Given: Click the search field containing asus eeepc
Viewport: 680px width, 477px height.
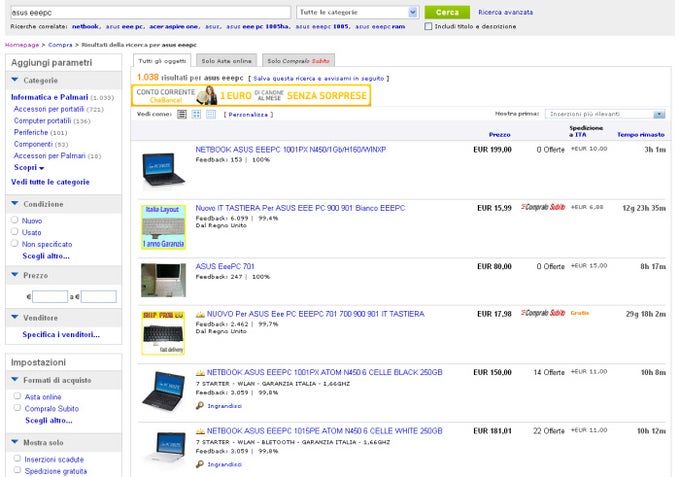Looking at the screenshot, I should coord(150,13).
